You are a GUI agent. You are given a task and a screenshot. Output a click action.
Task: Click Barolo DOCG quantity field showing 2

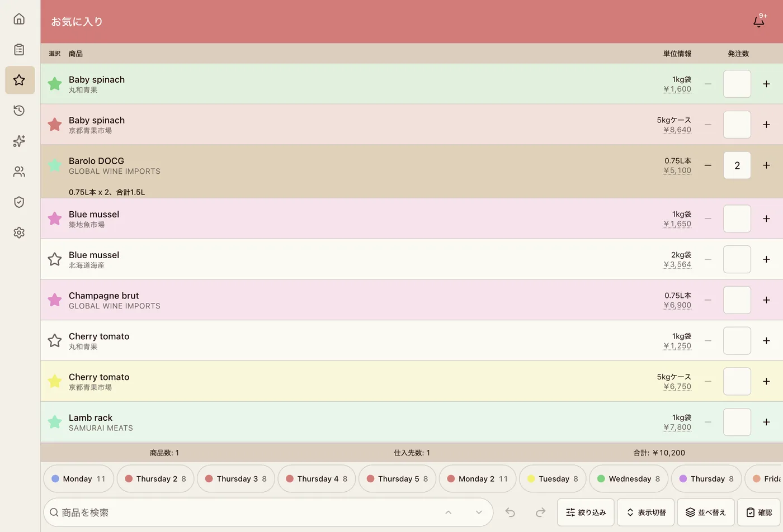click(737, 165)
